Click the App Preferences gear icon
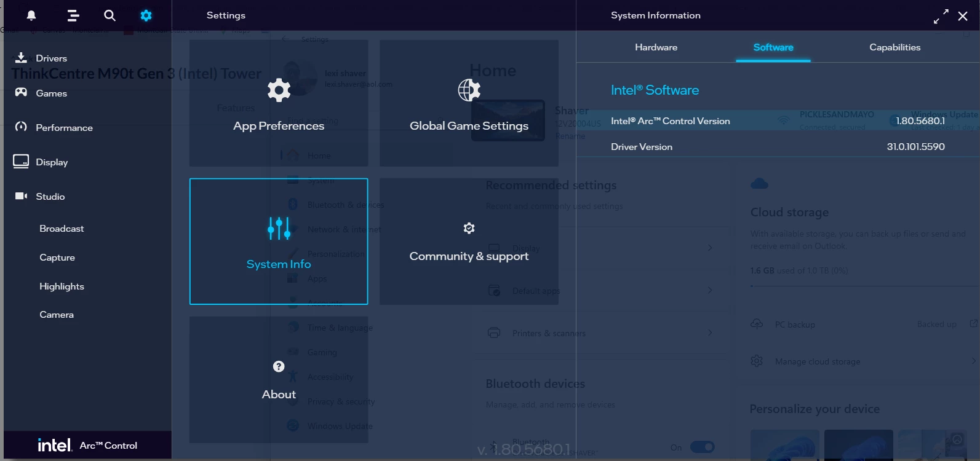The image size is (980, 461). pyautogui.click(x=279, y=90)
